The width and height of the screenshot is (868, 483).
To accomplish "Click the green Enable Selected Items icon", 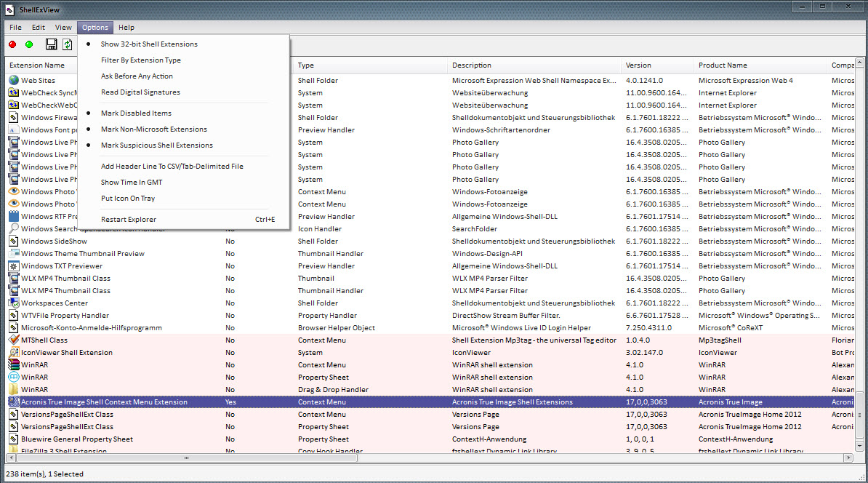I will tap(29, 44).
